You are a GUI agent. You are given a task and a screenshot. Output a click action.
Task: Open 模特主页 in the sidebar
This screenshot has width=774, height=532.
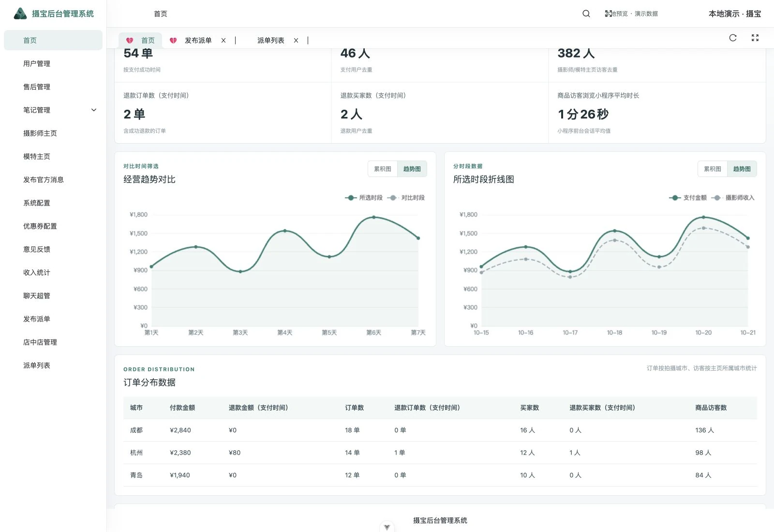[53, 156]
